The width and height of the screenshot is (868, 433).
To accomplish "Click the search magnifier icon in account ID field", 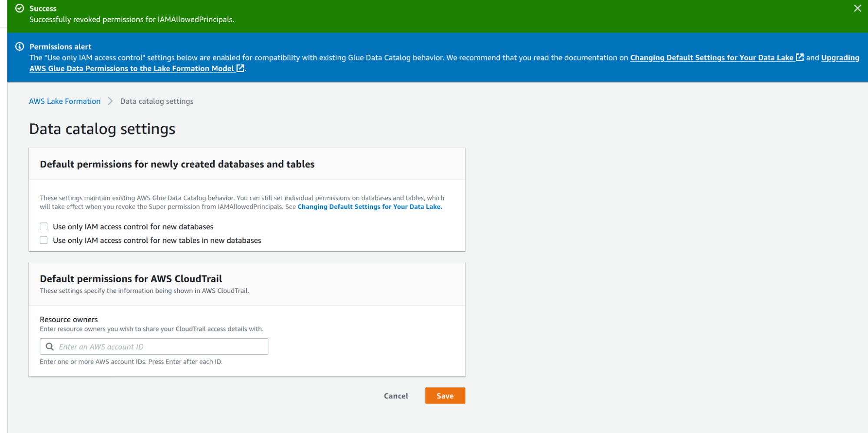I will (50, 347).
